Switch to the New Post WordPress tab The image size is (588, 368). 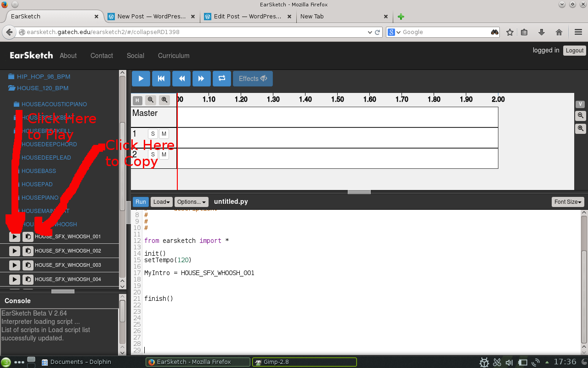(151, 16)
